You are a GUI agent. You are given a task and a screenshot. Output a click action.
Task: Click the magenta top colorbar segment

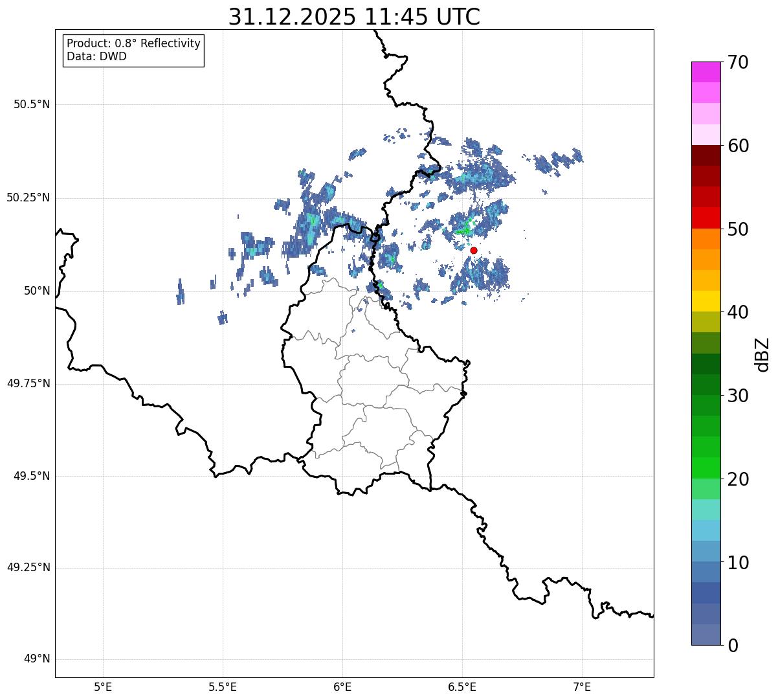(706, 72)
